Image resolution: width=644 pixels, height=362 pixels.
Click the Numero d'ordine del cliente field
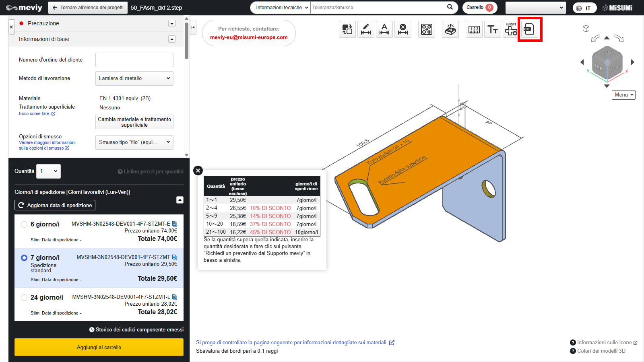[134, 60]
